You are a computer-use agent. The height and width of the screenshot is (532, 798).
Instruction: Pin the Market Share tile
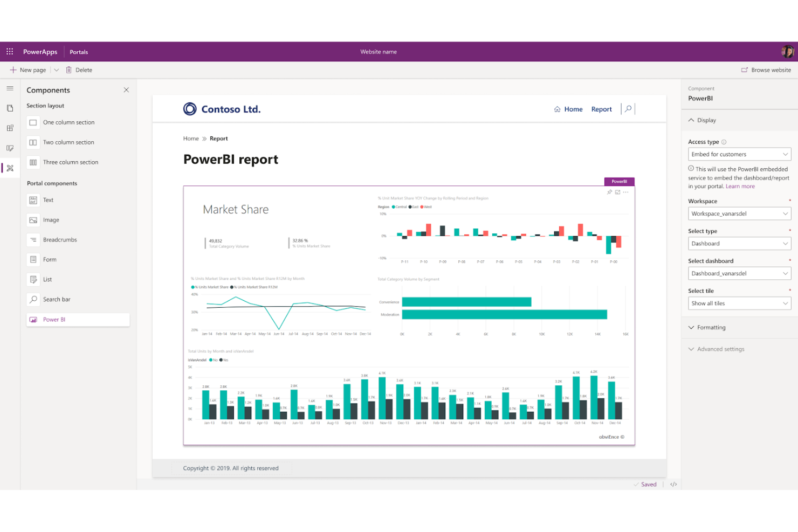coord(609,192)
